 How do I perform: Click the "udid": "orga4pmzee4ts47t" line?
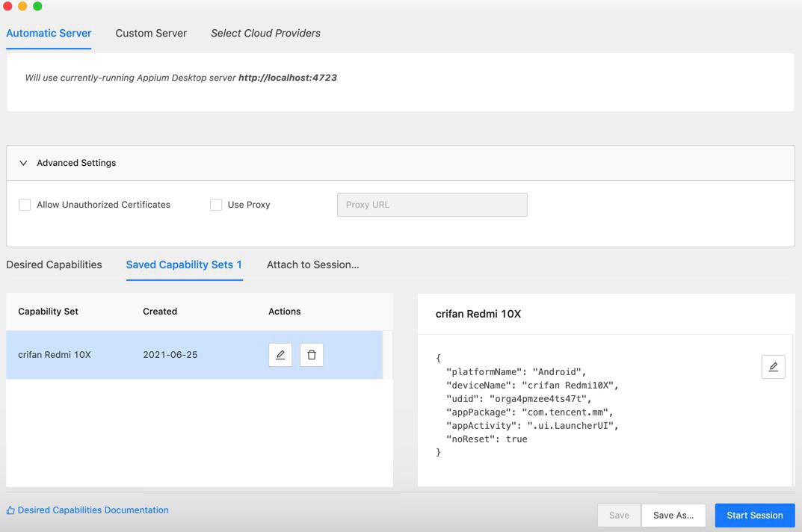(519, 398)
